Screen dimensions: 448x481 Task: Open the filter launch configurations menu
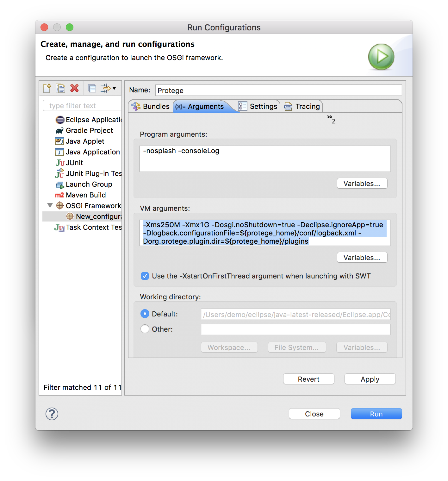click(108, 88)
